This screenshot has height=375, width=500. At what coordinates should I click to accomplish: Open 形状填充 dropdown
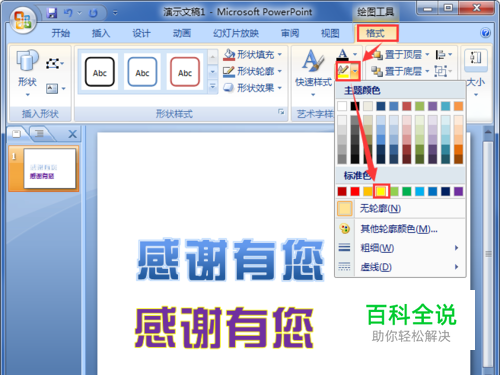[253, 54]
